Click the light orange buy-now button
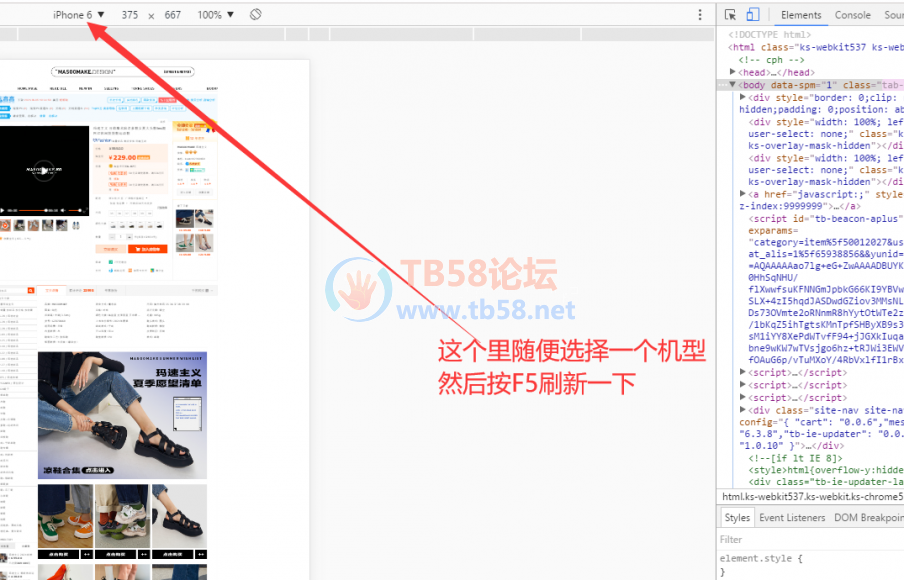Image resolution: width=904 pixels, height=580 pixels. [110, 249]
